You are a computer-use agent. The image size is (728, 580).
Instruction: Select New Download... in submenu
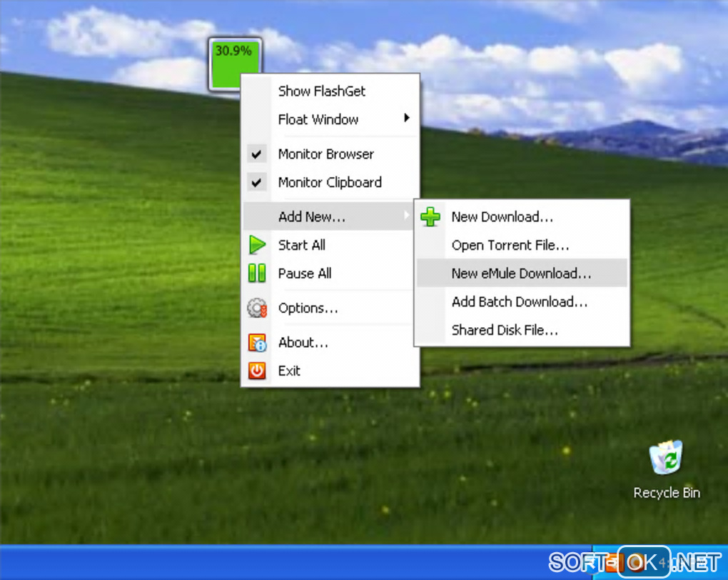(522, 217)
